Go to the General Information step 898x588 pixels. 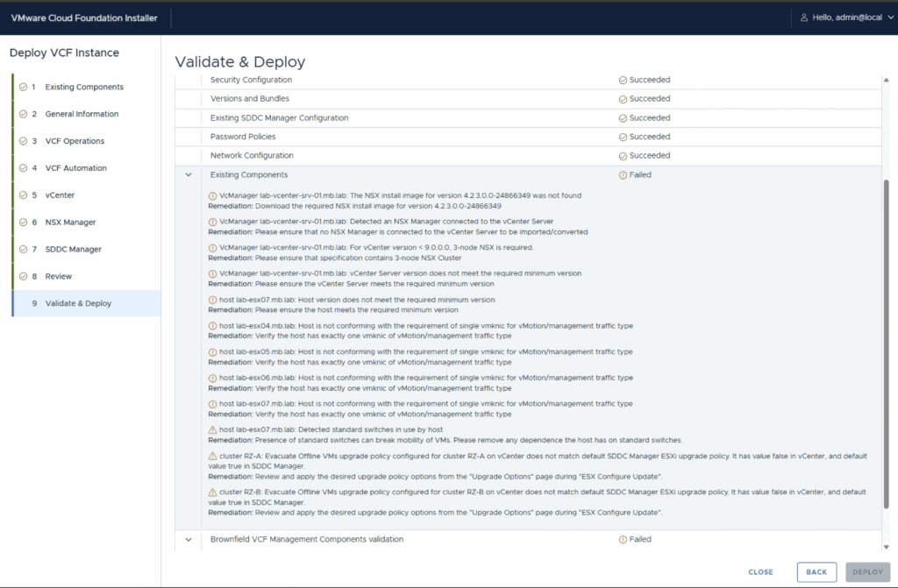click(x=82, y=114)
